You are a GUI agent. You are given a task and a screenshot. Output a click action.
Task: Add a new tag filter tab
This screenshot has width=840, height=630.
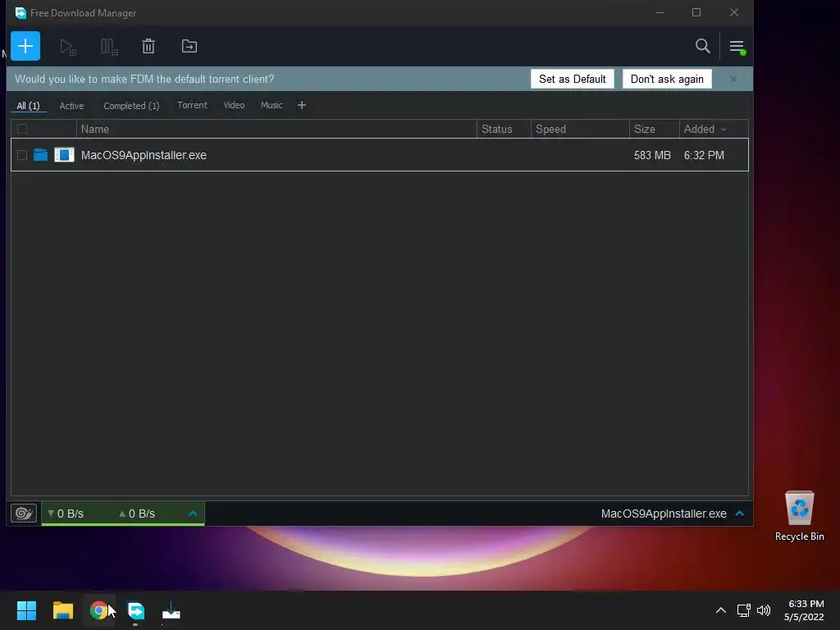pyautogui.click(x=302, y=105)
